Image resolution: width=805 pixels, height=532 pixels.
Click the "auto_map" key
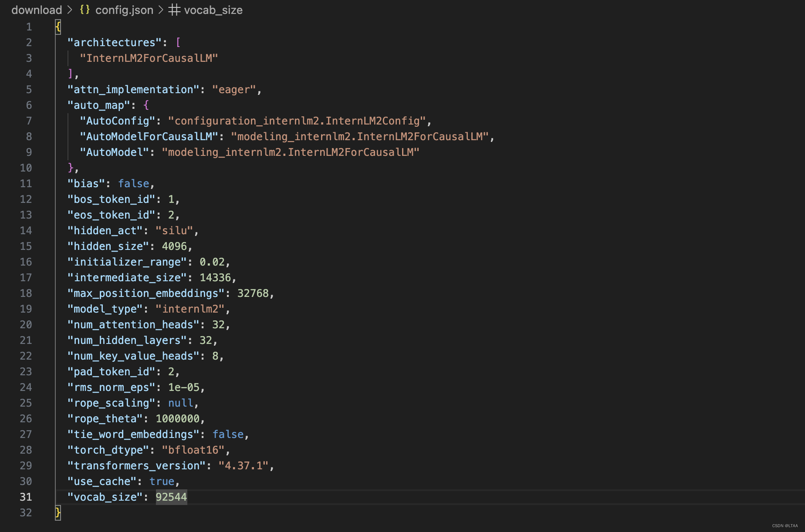[x=99, y=105]
